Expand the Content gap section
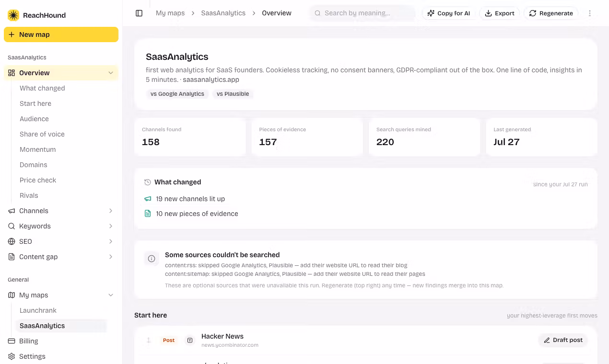This screenshot has width=609, height=364. (x=61, y=257)
